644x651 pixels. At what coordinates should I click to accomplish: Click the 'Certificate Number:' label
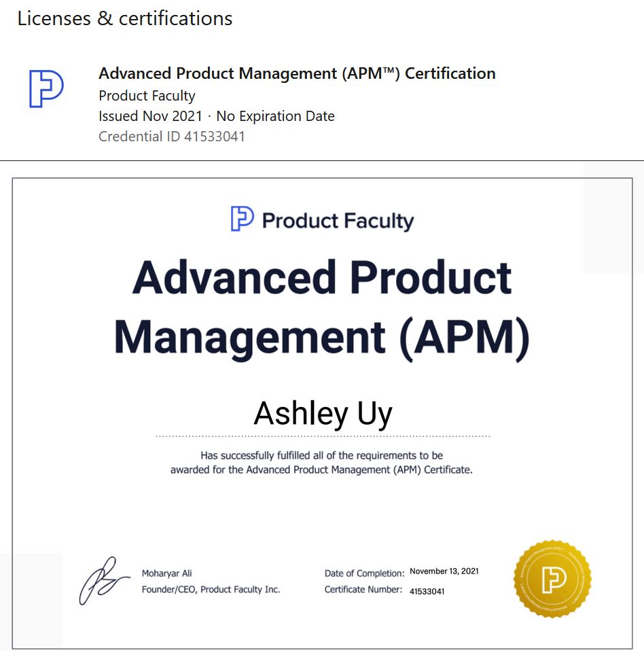(x=363, y=590)
